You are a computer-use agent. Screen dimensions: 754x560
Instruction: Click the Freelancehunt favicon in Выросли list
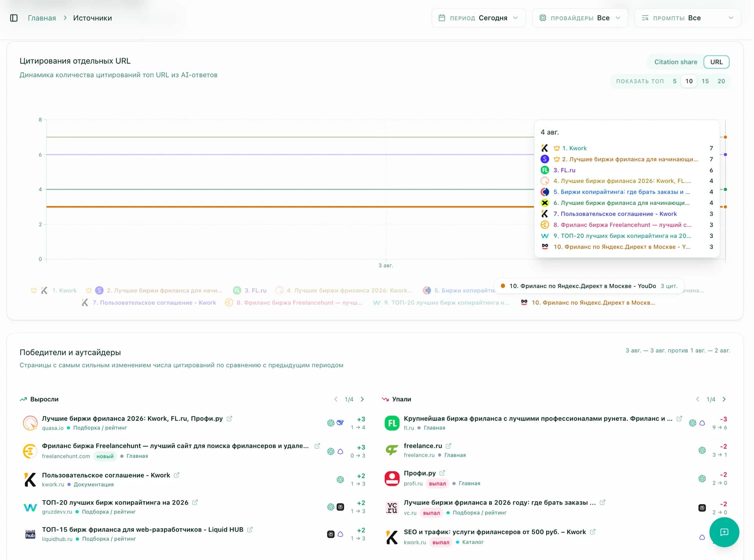pos(30,451)
